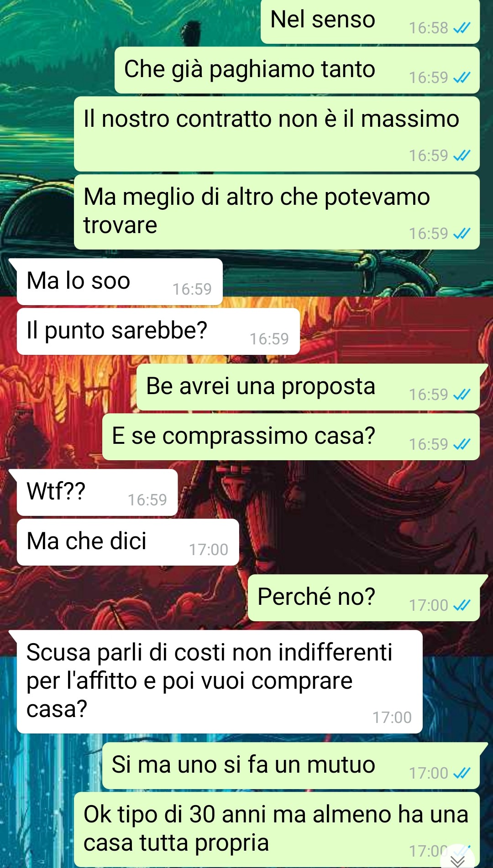Tap message 'Scusa parli di costi non indifferenti'

[x=219, y=682]
